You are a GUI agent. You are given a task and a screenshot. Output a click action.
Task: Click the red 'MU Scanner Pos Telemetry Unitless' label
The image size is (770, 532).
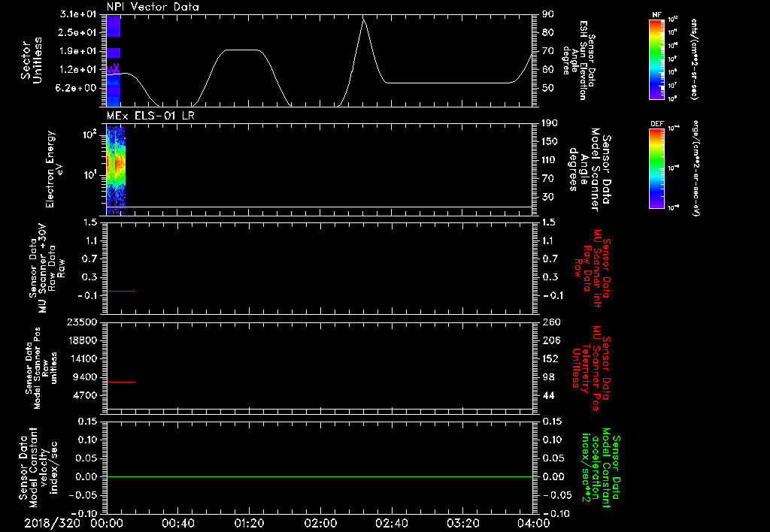591,368
